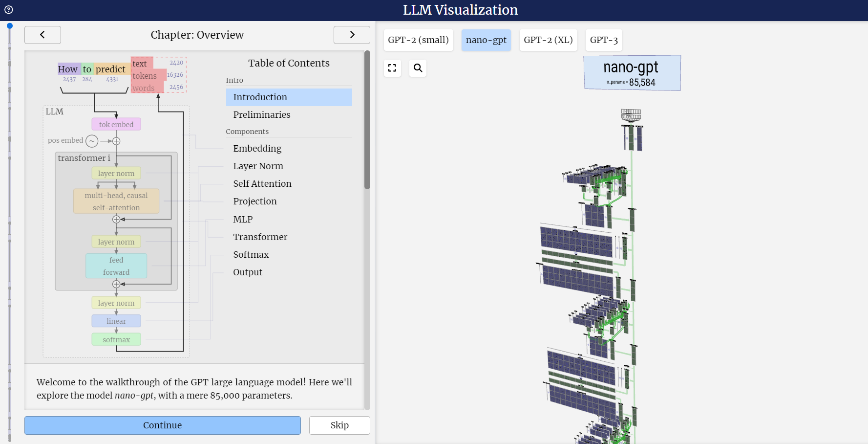Click the tok embed diagram block

pyautogui.click(x=116, y=124)
